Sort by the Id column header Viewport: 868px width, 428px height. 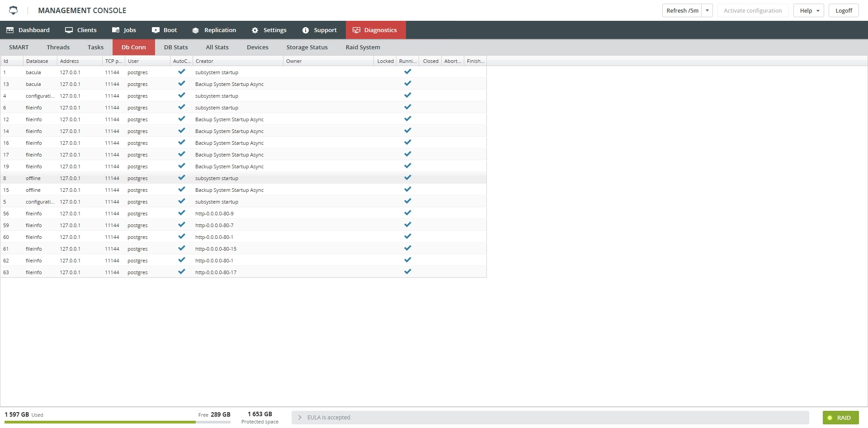pos(12,61)
